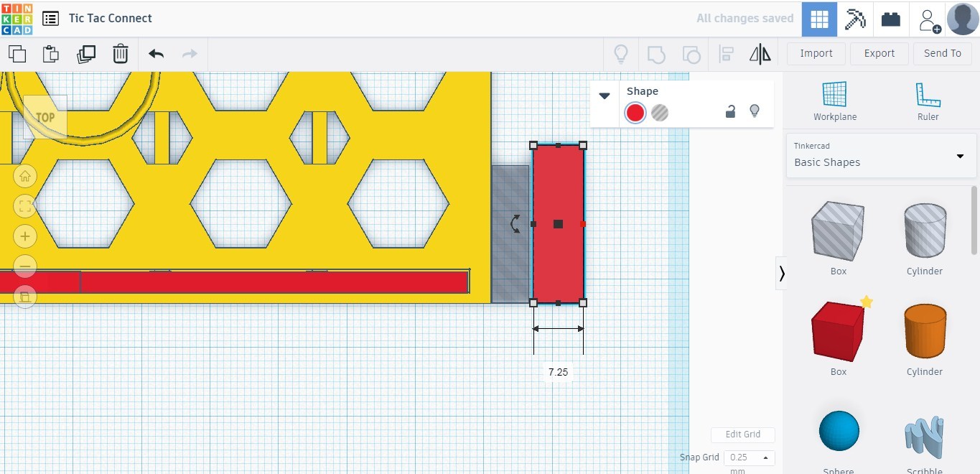
Task: Open the Blocks pickaxe mode
Action: click(x=855, y=19)
